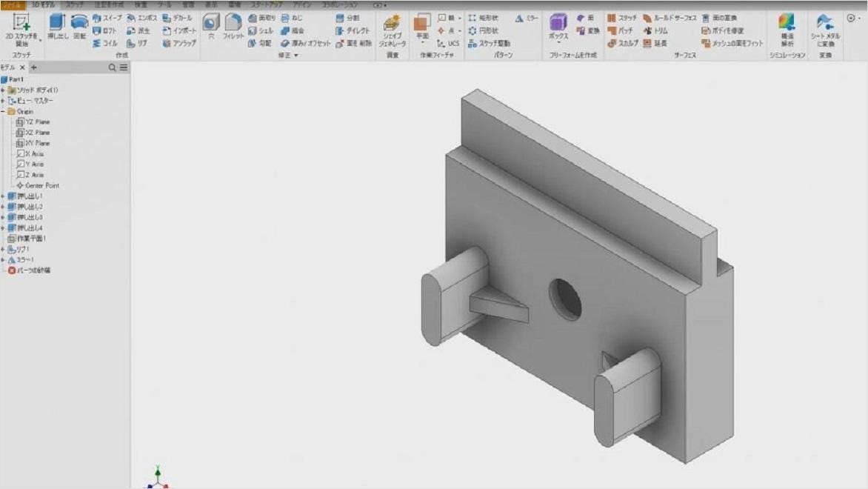Click the 2D スケッチを開始 button

coord(22,30)
